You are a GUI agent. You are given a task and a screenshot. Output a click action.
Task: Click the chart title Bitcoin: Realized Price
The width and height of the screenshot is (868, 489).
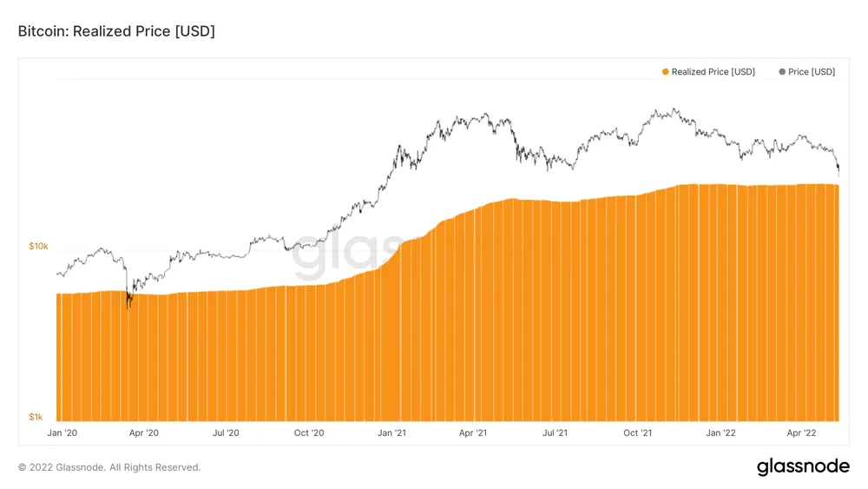116,31
